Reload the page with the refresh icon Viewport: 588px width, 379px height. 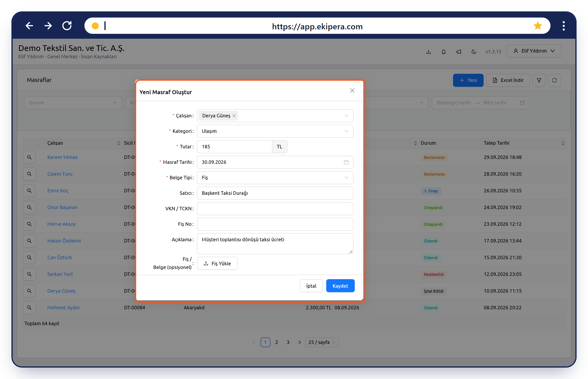click(x=67, y=26)
